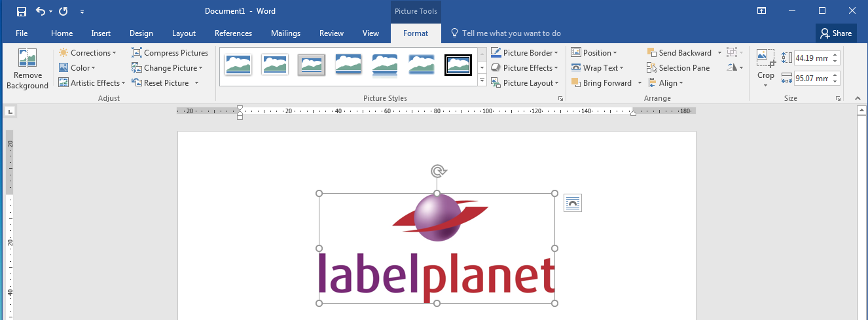Open Color adjustment dropdown
This screenshot has width=868, height=320.
77,68
